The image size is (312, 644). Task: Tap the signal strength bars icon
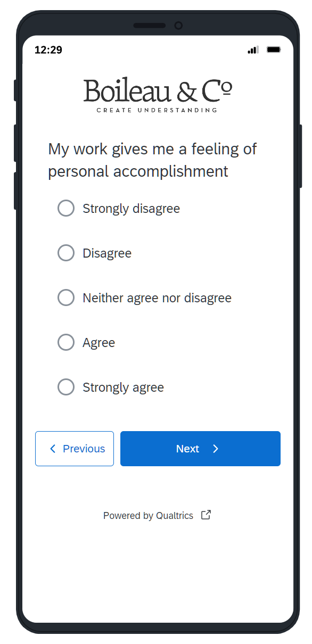pos(253,49)
